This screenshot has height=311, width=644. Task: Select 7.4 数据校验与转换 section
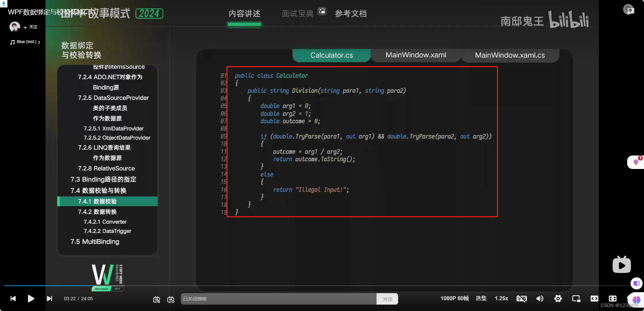[x=98, y=191]
